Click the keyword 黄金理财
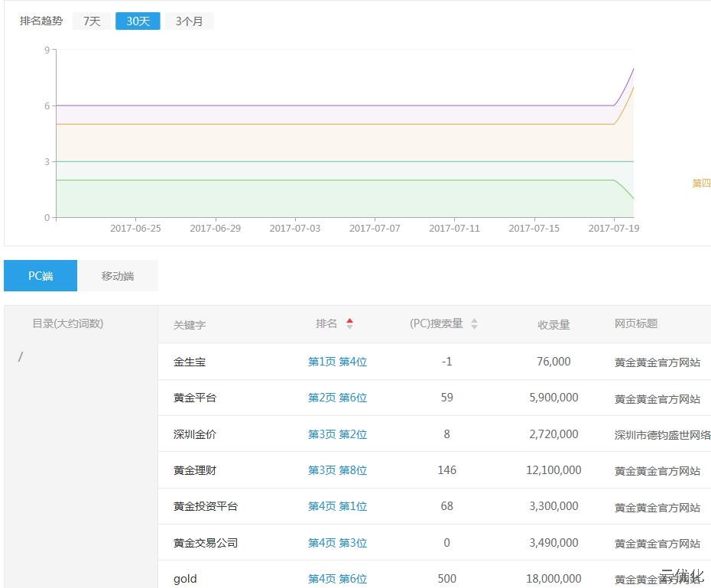711x588 pixels. (x=195, y=470)
